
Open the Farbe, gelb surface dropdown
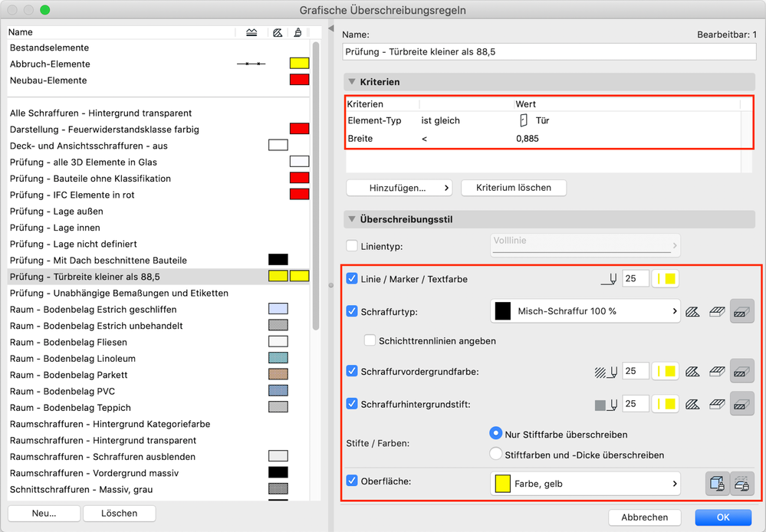tap(585, 484)
